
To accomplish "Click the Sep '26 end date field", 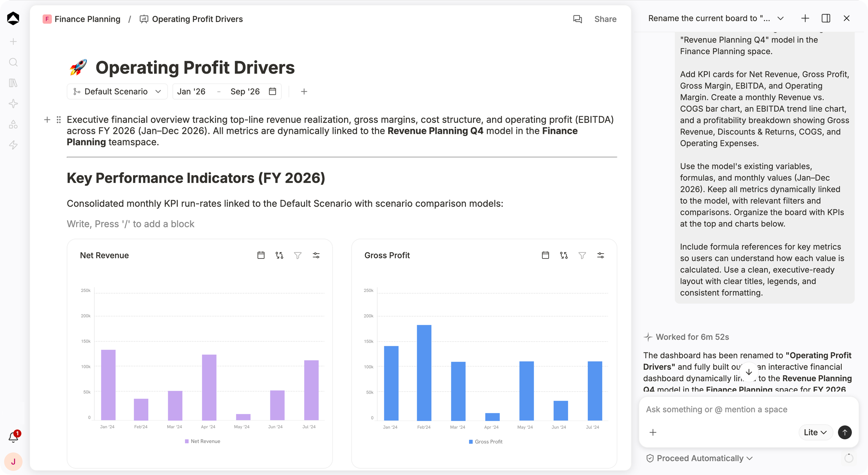I will 245,91.
